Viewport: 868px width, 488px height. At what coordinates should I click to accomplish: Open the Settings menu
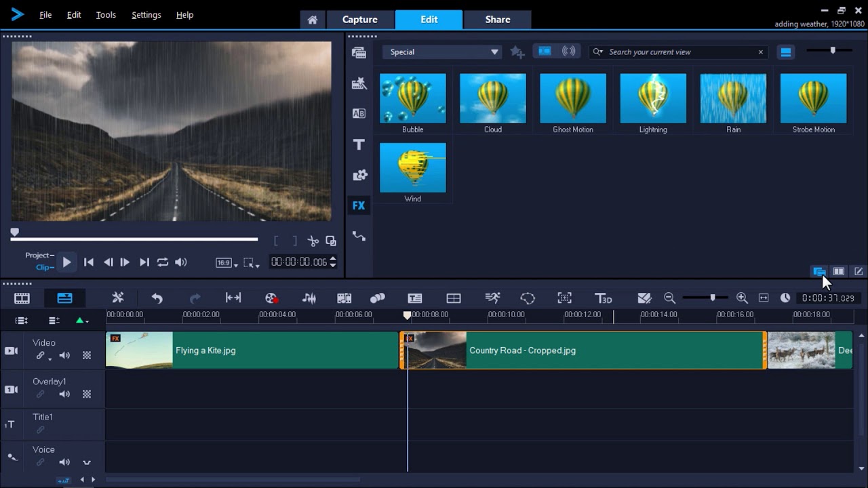point(146,15)
